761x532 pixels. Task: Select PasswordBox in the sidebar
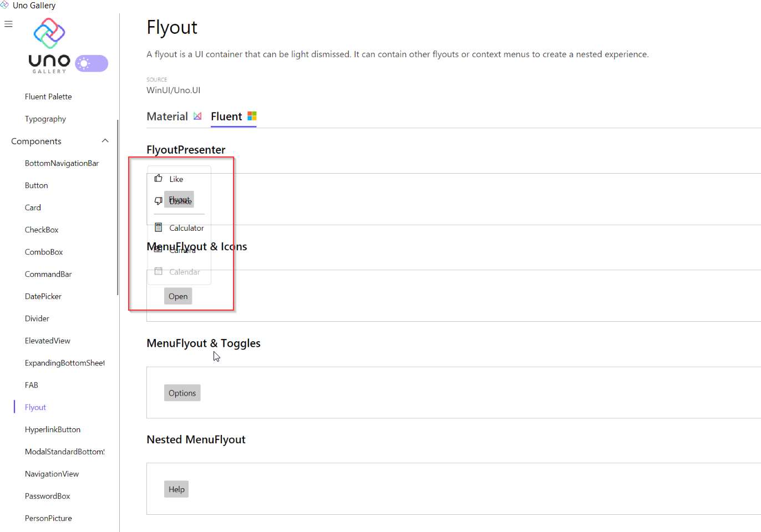point(48,496)
